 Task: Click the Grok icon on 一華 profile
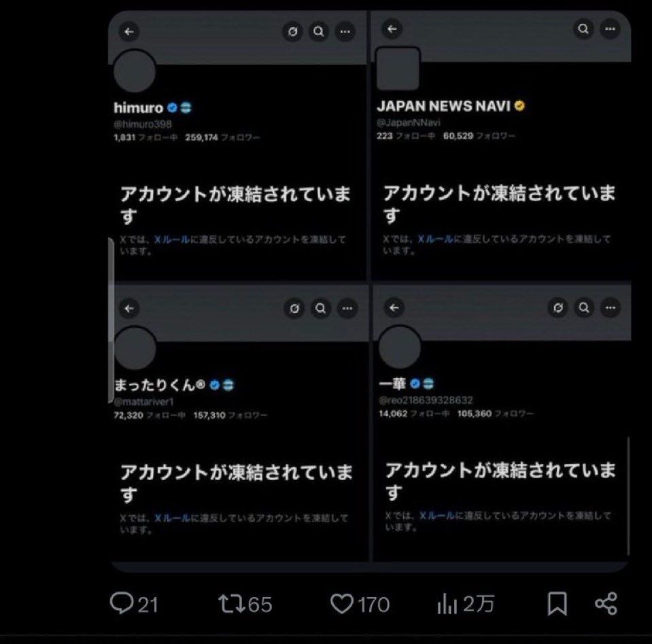click(558, 307)
